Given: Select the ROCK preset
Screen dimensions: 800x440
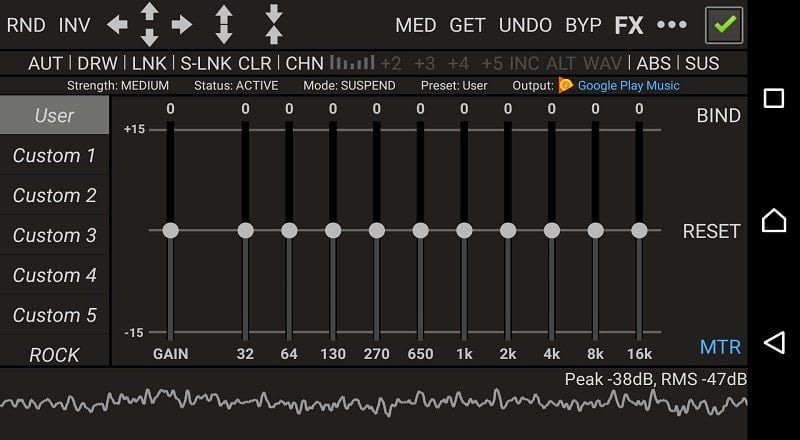Looking at the screenshot, I should click(x=54, y=353).
